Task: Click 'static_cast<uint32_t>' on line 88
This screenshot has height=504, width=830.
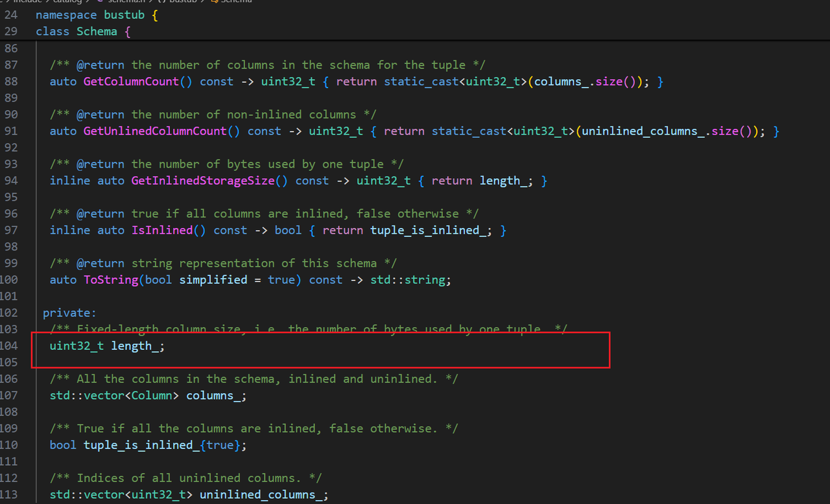Action: click(455, 82)
